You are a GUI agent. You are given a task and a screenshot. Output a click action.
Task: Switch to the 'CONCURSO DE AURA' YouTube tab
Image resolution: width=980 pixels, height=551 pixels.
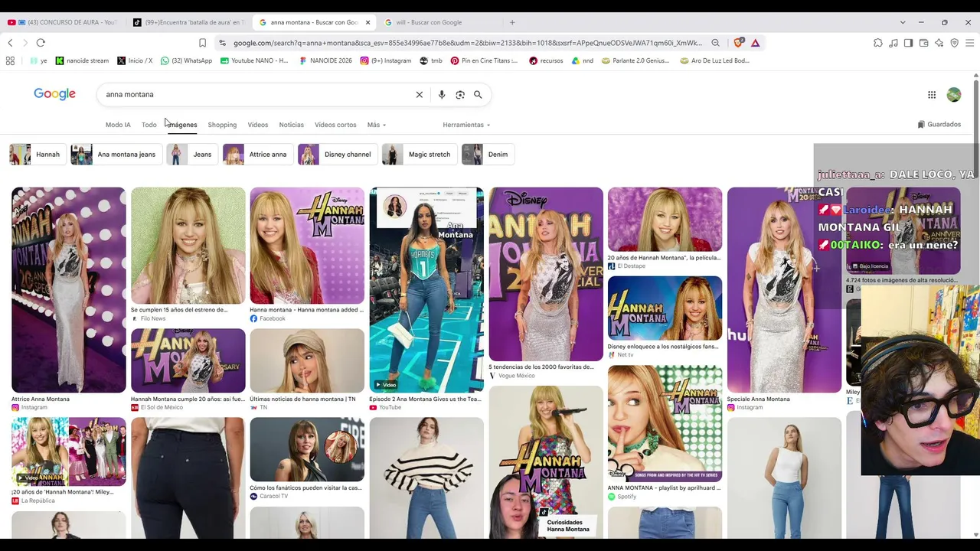pyautogui.click(x=64, y=22)
